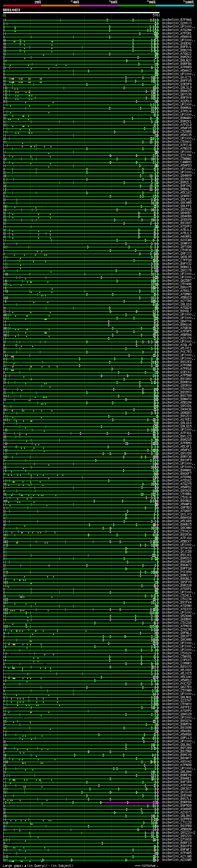Image resolution: width=197 pixels, height=868 pixels.
Task: Select hit label UniRef100_Q9SI78
Action: pyautogui.click(x=176, y=271)
